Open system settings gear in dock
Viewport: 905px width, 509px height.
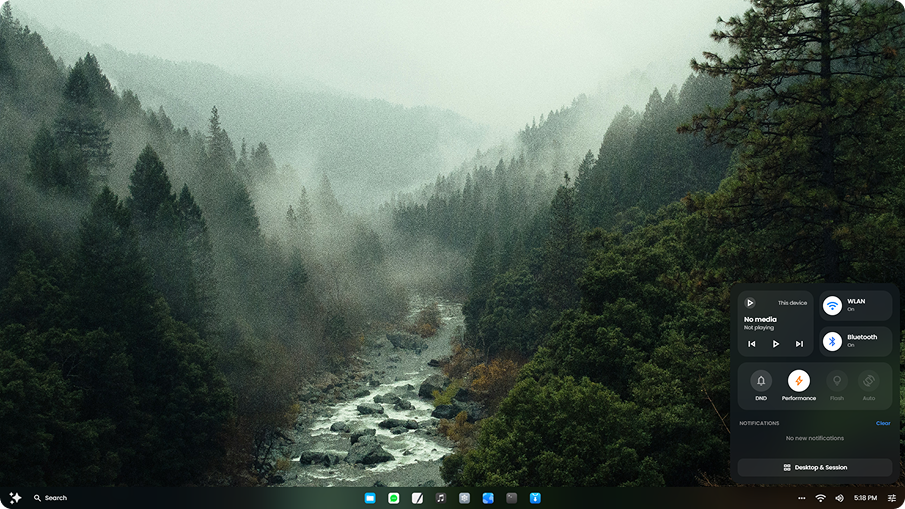[x=465, y=498]
